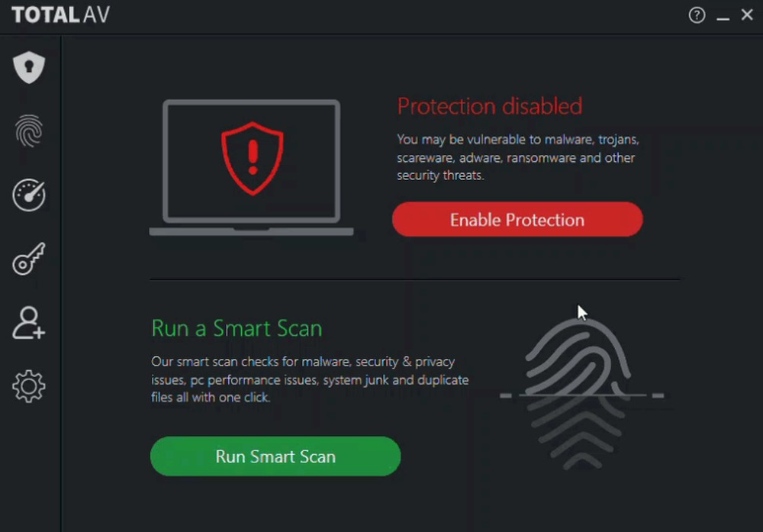Close the TotalAV window
763x532 pixels.
(747, 15)
